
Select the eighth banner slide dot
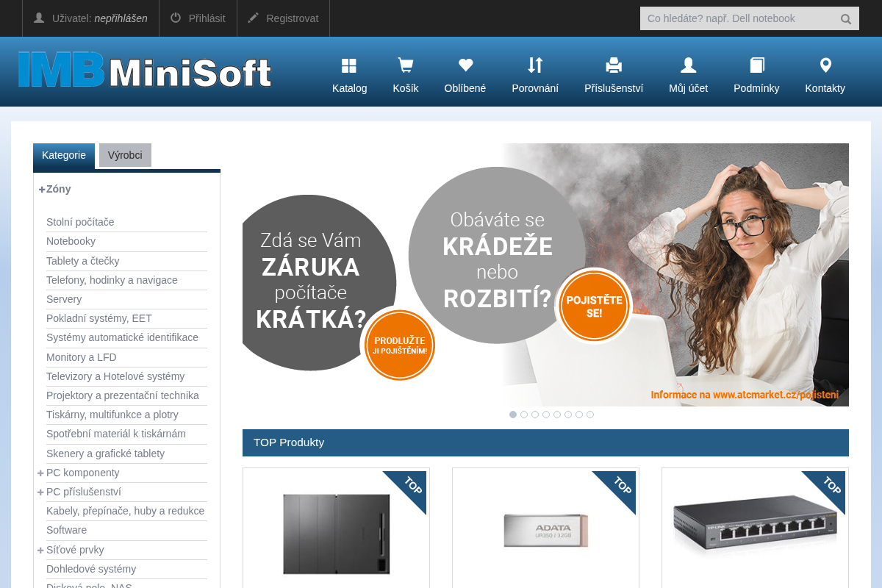pos(590,415)
